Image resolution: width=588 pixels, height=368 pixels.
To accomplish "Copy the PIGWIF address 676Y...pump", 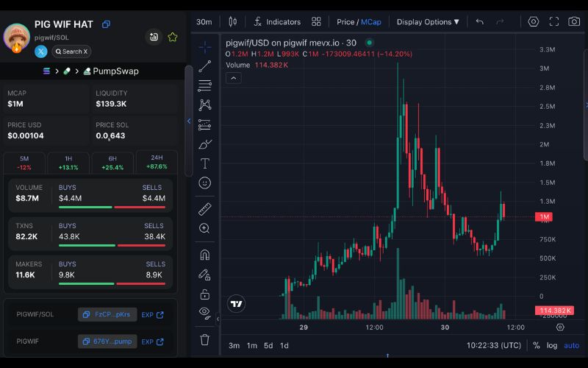I will [x=107, y=342].
